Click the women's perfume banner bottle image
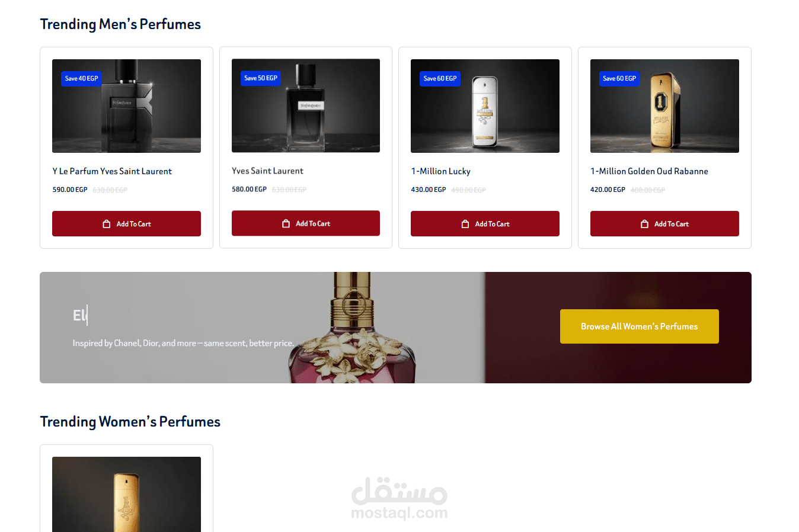Image resolution: width=799 pixels, height=532 pixels. [x=351, y=328]
